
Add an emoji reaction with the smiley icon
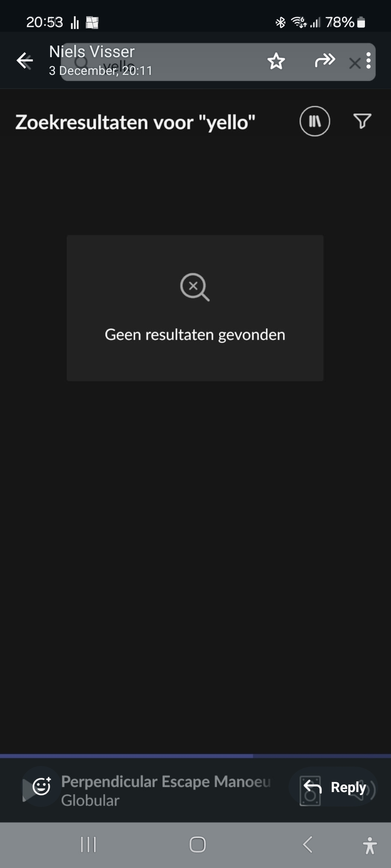click(x=42, y=786)
